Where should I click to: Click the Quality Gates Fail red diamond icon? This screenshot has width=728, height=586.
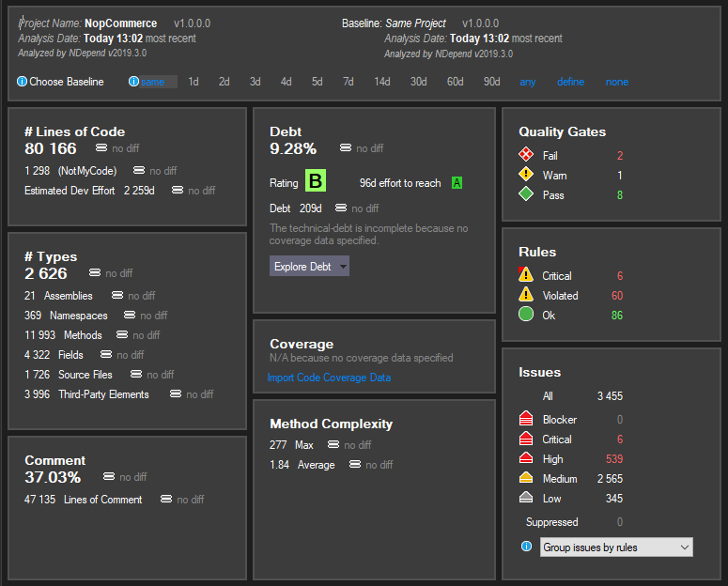526,154
